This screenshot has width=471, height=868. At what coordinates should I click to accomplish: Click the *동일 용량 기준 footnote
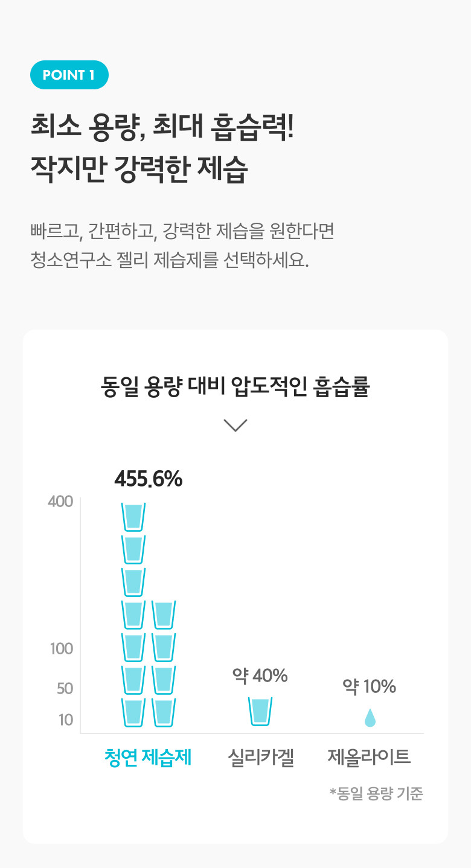(376, 793)
